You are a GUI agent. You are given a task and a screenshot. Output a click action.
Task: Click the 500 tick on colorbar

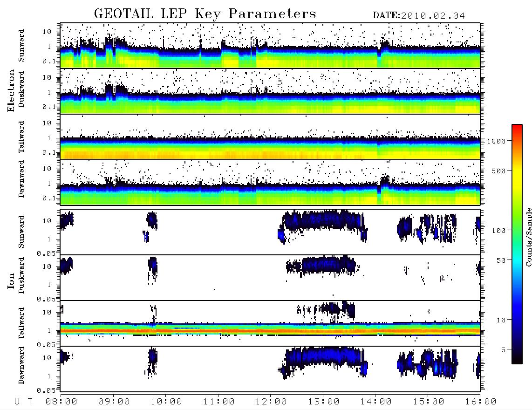498,171
